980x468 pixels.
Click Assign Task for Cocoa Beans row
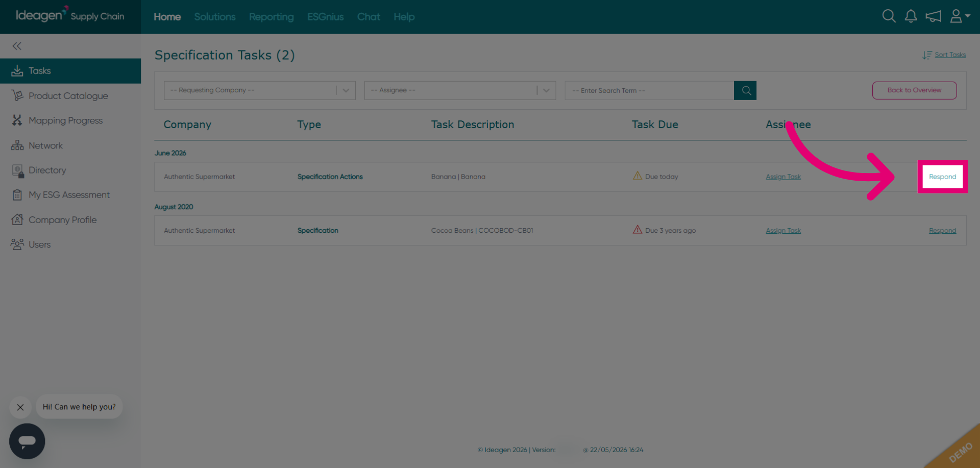783,231
